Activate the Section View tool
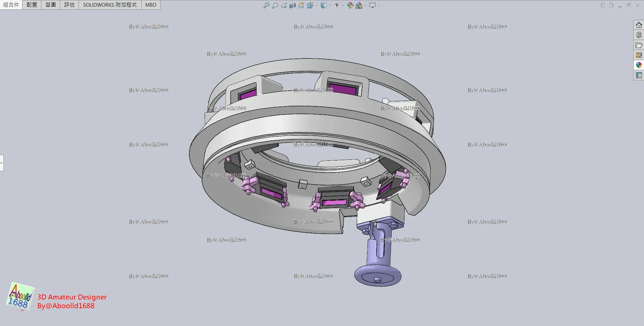Image resolution: width=644 pixels, height=326 pixels. pos(293,5)
